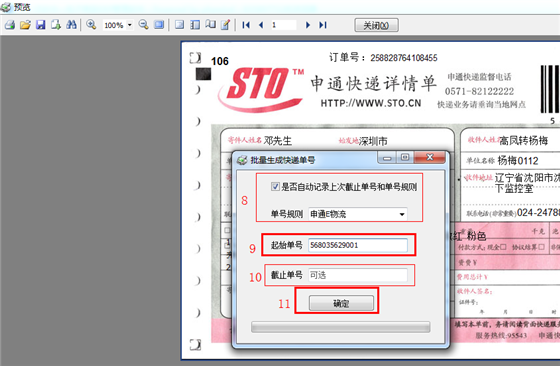
Task: Show page thumbnails with the toolbar icon
Action: (x=195, y=25)
